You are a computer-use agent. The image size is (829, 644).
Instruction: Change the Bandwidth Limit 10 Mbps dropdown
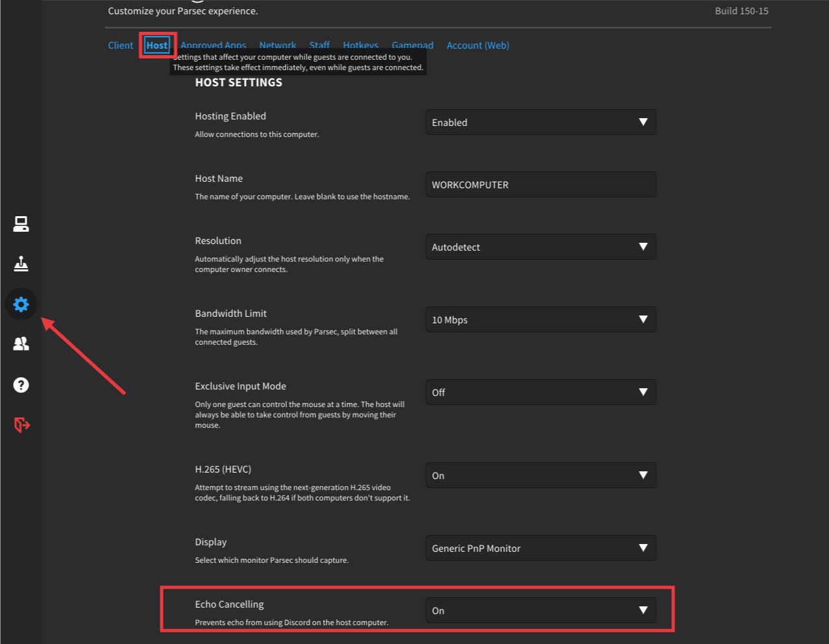(540, 319)
